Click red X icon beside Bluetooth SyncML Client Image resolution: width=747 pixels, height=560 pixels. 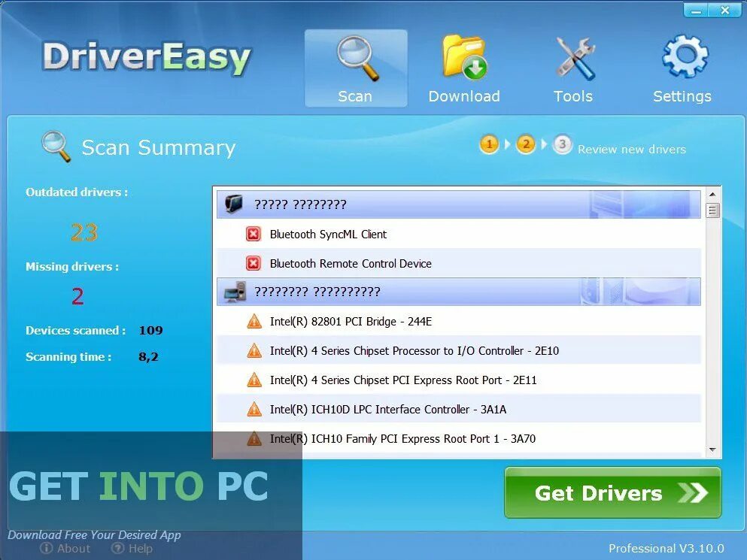pos(254,234)
